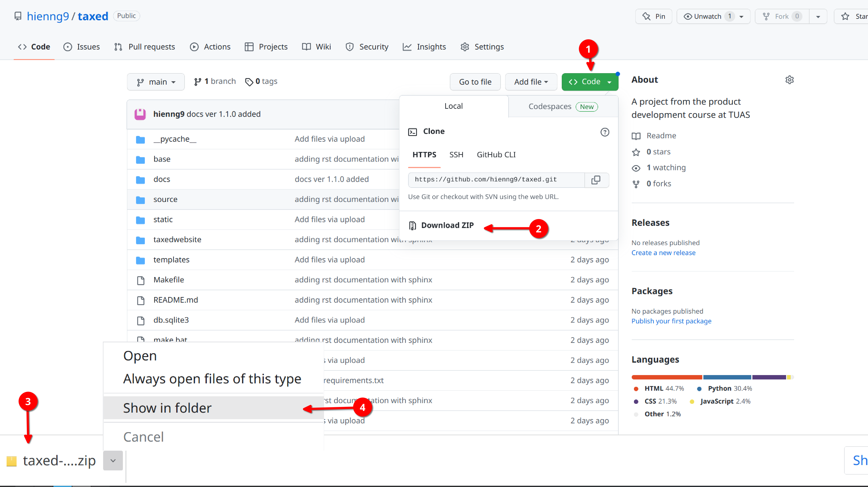Click the HTML segment of language bar
This screenshot has height=487, width=868.
(667, 378)
